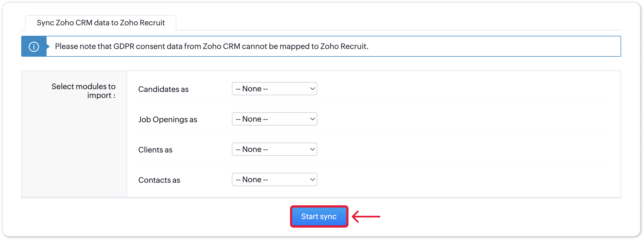Click the 'Candidates as' label

pyautogui.click(x=163, y=89)
